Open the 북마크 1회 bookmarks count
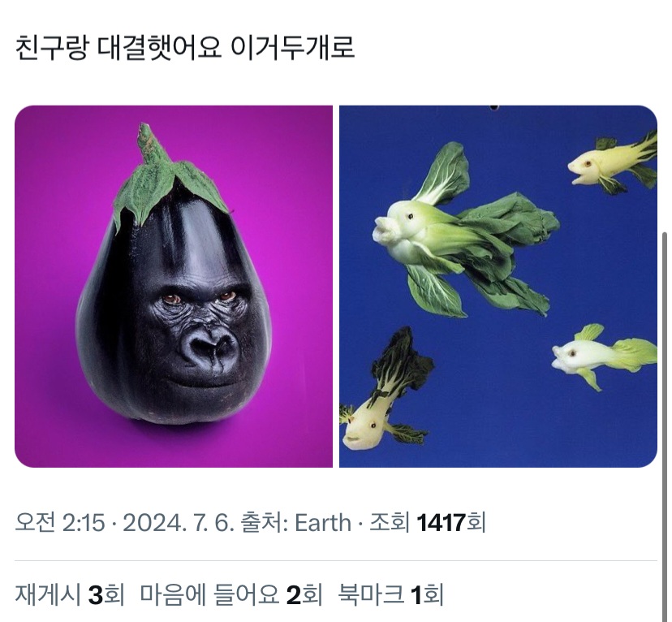The width and height of the screenshot is (672, 622). pyautogui.click(x=390, y=594)
